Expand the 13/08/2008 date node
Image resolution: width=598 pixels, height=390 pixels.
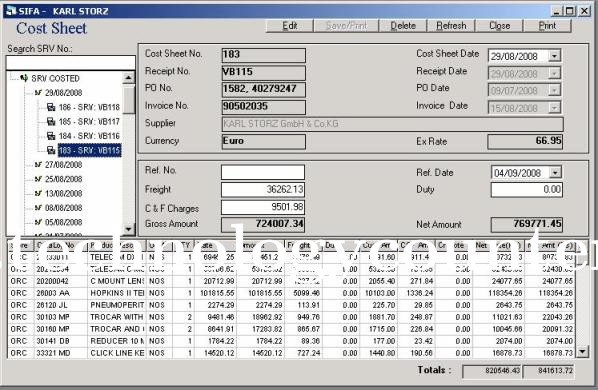[38, 193]
